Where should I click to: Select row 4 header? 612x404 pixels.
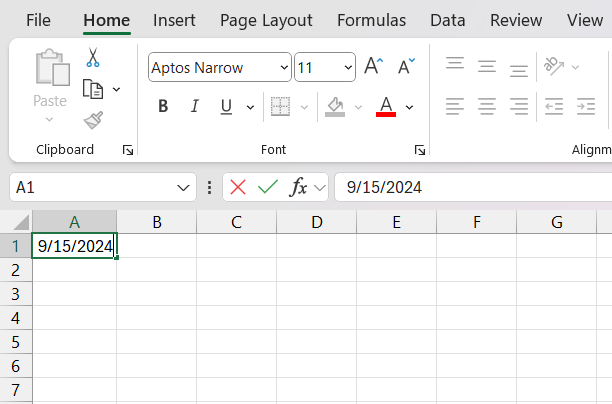click(x=16, y=318)
